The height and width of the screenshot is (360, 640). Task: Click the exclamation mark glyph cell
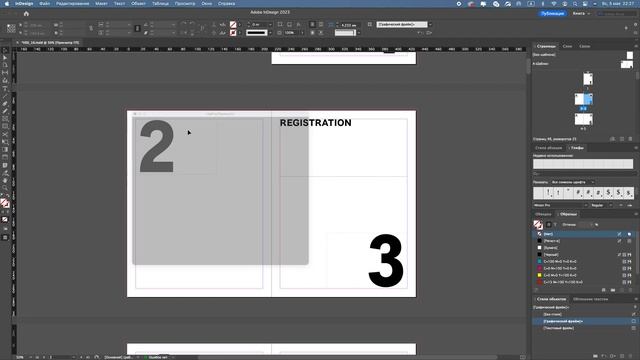click(x=549, y=193)
